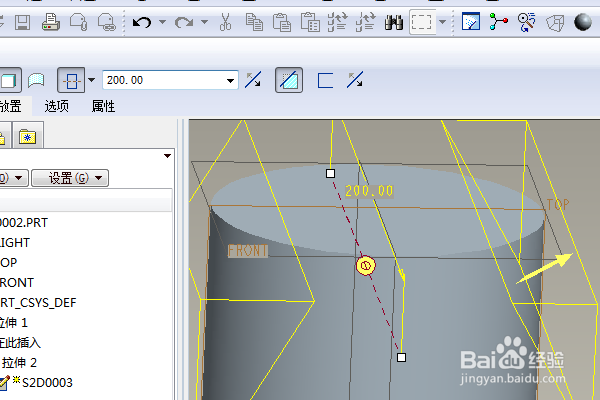Click the Paste Special icon
The image size is (600, 400).
[310, 22]
